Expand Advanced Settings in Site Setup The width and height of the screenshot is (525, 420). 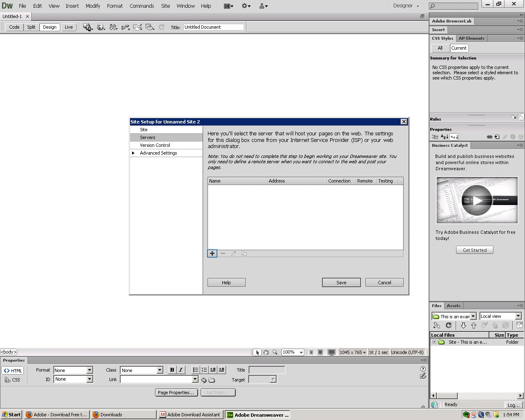point(133,153)
